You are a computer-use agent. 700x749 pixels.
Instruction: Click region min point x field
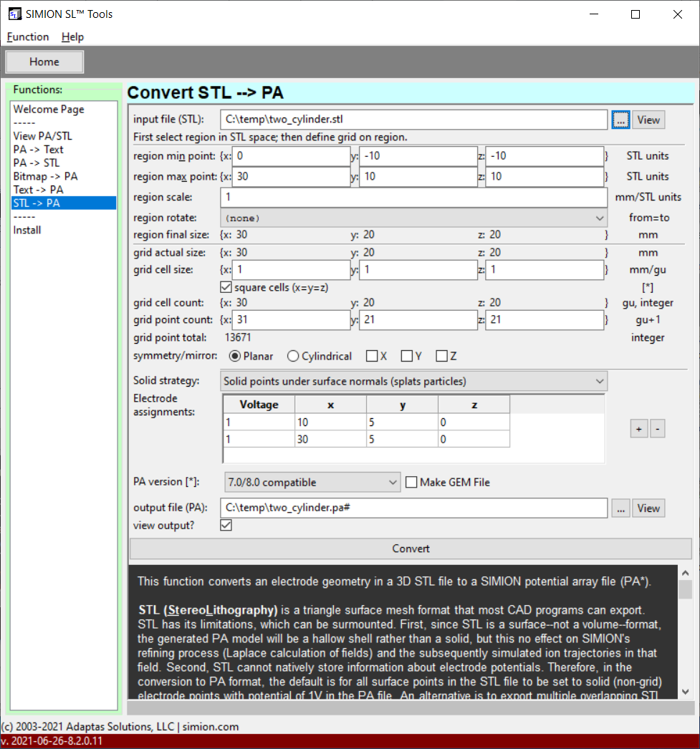tap(291, 156)
